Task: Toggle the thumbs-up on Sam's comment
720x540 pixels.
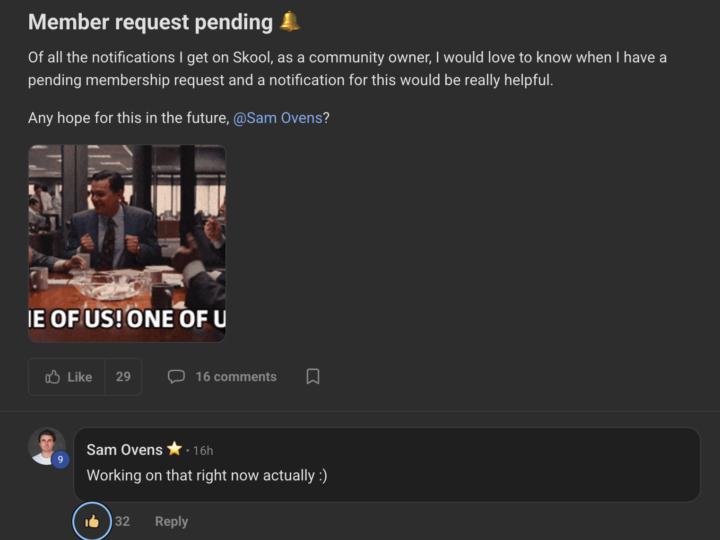Action: [x=92, y=521]
